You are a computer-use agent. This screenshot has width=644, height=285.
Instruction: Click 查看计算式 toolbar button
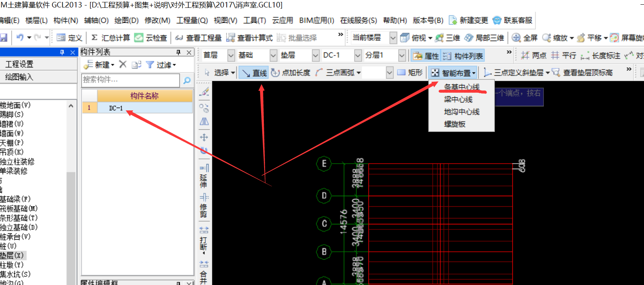[249, 38]
